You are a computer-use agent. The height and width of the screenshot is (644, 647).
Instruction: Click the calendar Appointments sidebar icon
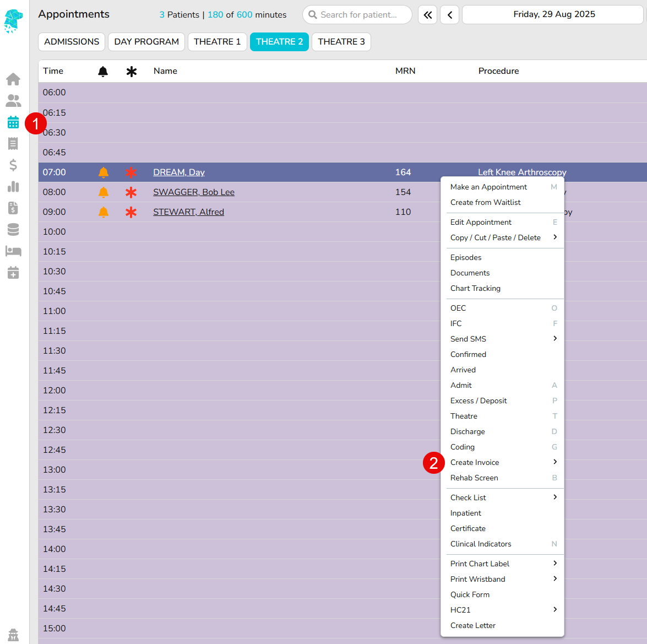pyautogui.click(x=13, y=122)
